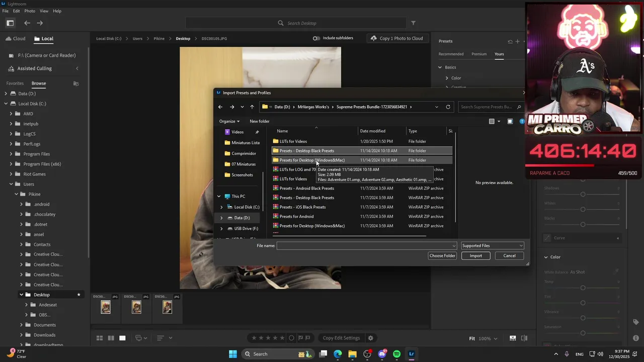Open the Premium presets tab

point(479,54)
